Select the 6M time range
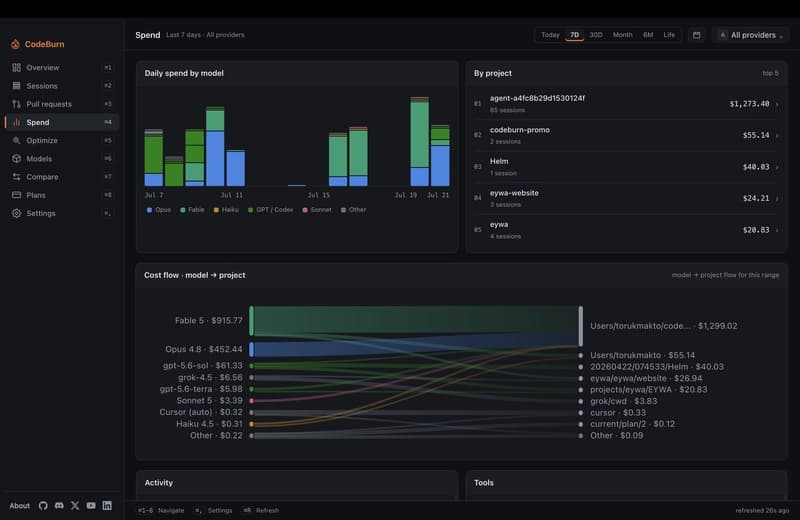 coord(648,35)
